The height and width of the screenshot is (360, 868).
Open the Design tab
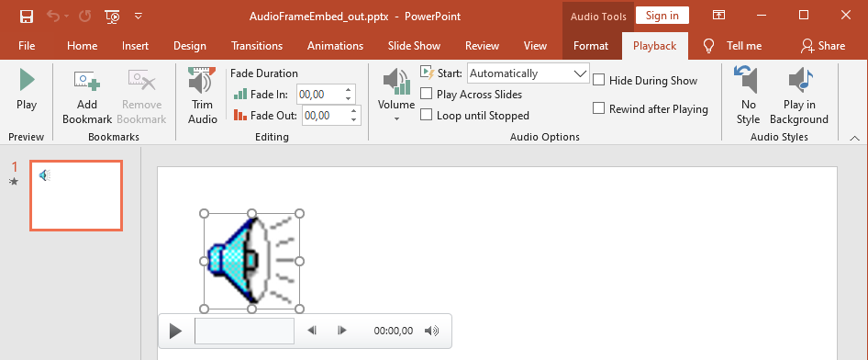pyautogui.click(x=189, y=46)
